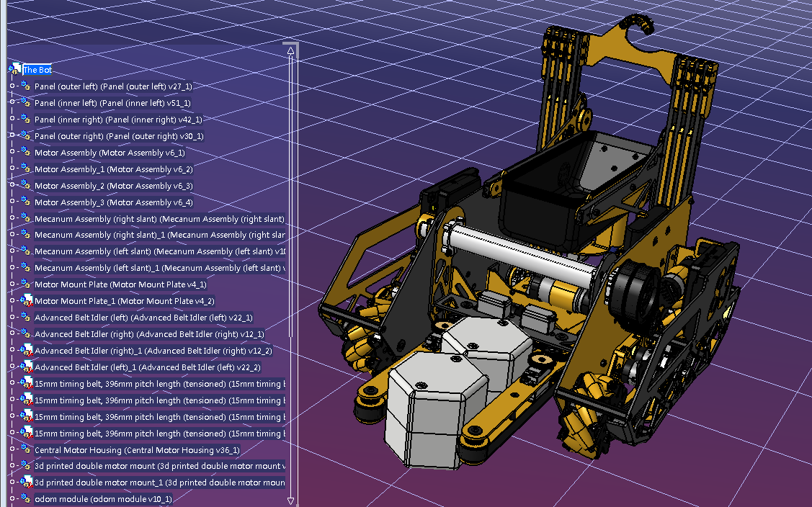
Task: Click the tree scrollbar down arrow
Action: 290,501
